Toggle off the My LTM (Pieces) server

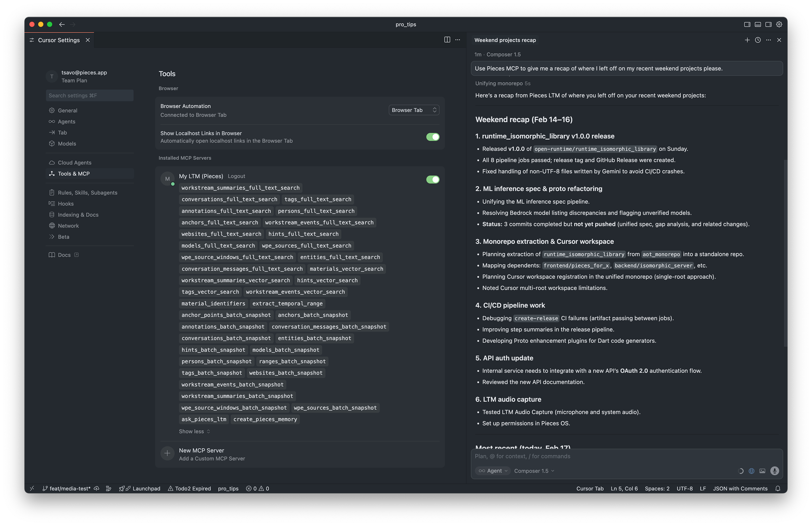(433, 180)
